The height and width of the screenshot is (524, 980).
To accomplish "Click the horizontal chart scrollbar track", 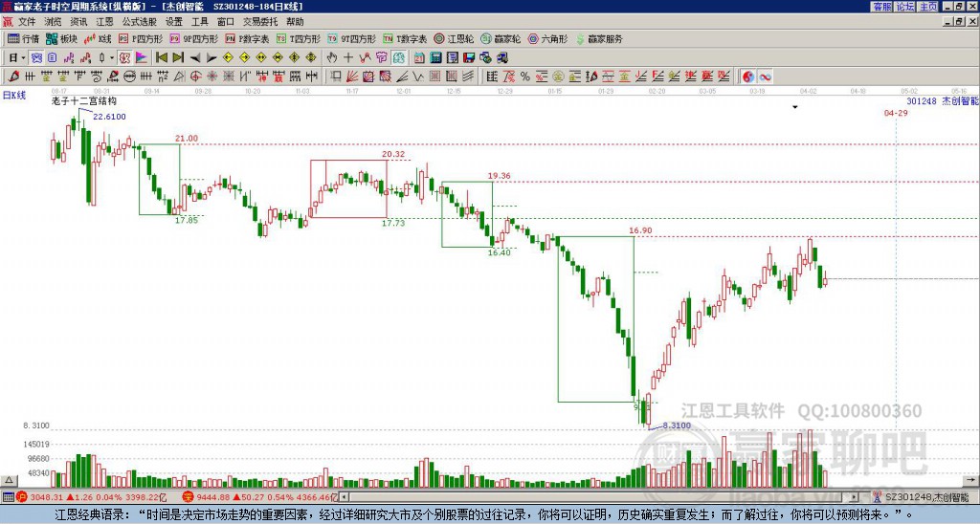I will click(600, 497).
